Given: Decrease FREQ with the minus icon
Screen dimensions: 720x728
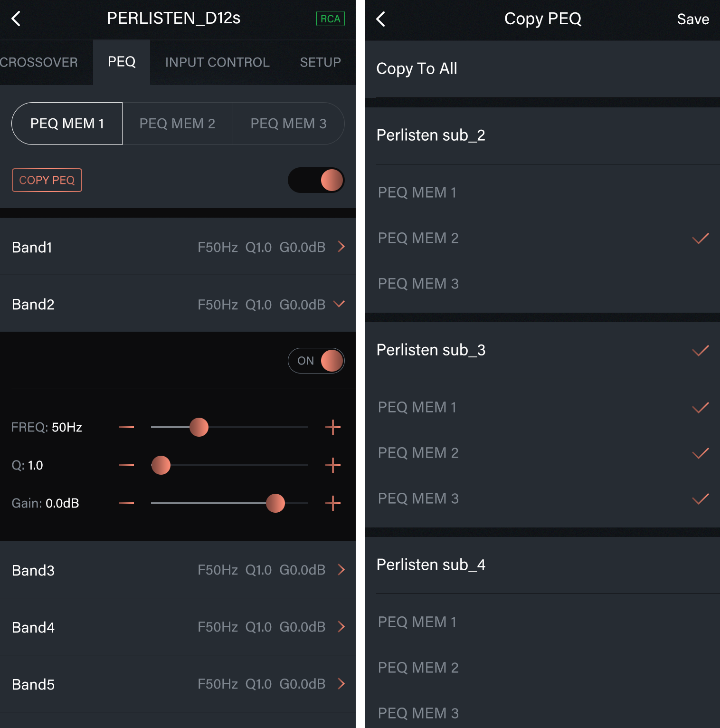Looking at the screenshot, I should (x=126, y=427).
